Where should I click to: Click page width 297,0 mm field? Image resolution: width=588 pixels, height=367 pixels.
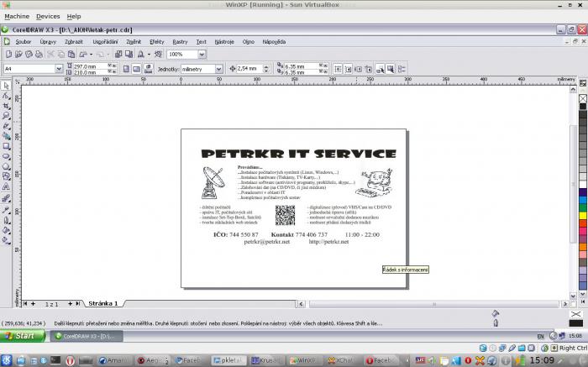point(90,66)
